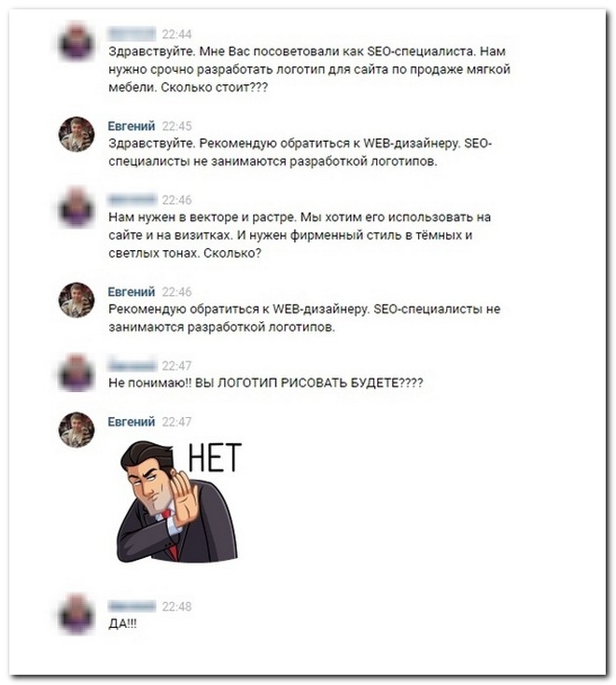Open blurred sender name at 22:44
Image resolution: width=616 pixels, height=685 pixels.
pyautogui.click(x=132, y=34)
